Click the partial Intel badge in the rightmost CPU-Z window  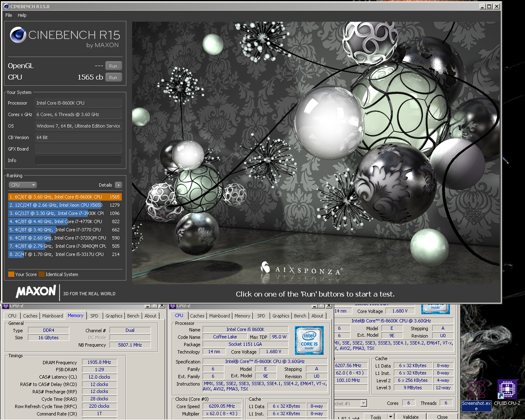[x=436, y=308]
